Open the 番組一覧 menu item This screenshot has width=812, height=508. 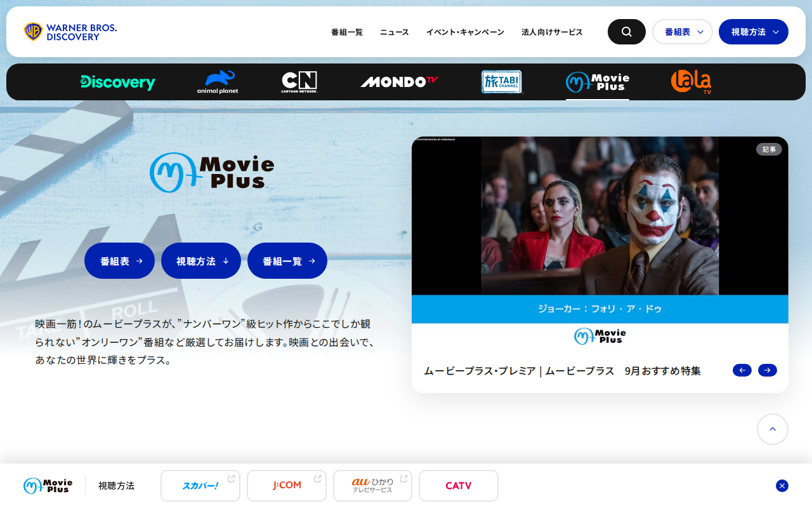click(347, 32)
